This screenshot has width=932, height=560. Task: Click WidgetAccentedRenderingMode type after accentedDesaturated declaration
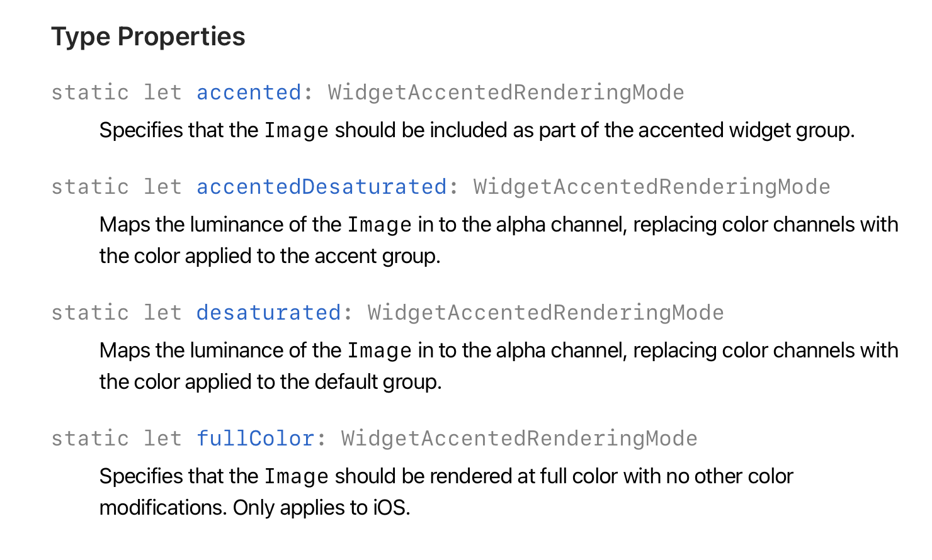[652, 187]
